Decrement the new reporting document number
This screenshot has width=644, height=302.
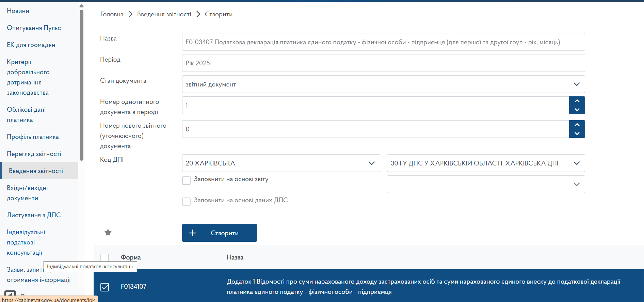[577, 133]
